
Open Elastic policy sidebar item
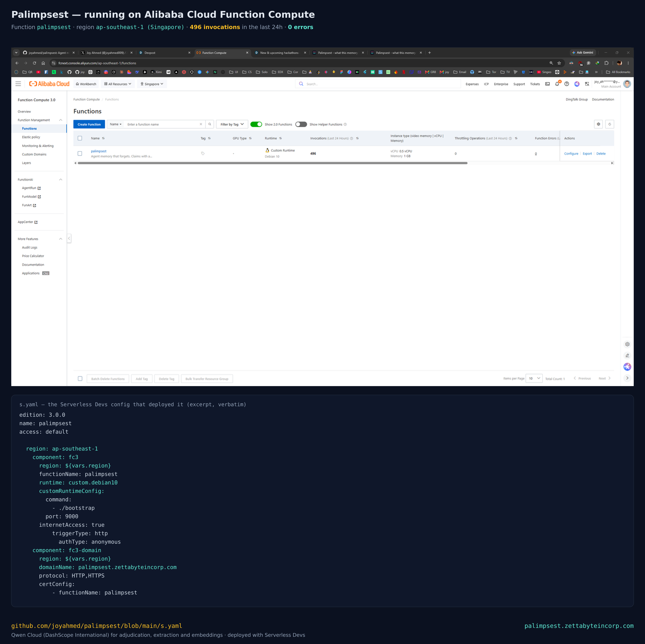click(31, 137)
